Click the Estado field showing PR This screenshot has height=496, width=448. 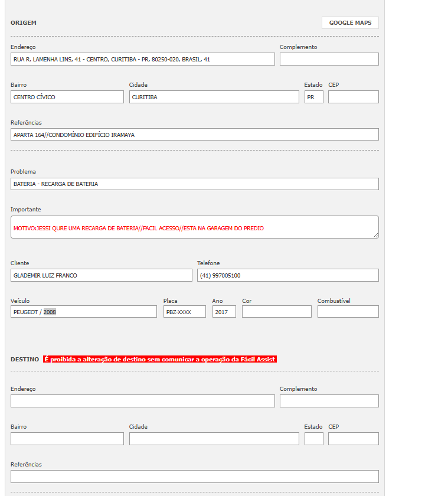pyautogui.click(x=313, y=97)
